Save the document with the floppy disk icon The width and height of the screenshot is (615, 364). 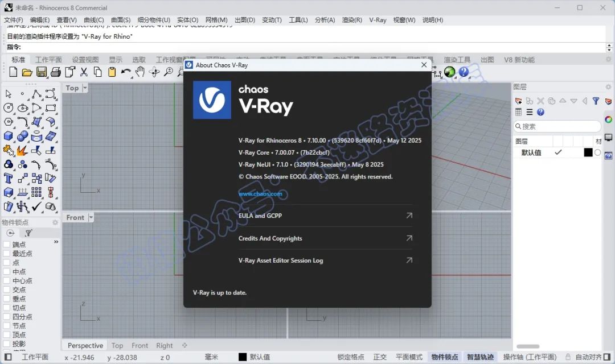[41, 72]
